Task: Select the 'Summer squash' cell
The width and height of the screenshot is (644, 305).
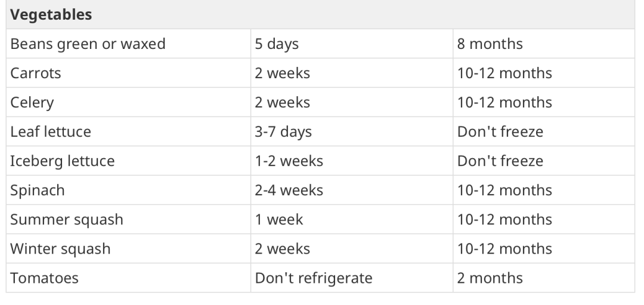Action: point(67,220)
